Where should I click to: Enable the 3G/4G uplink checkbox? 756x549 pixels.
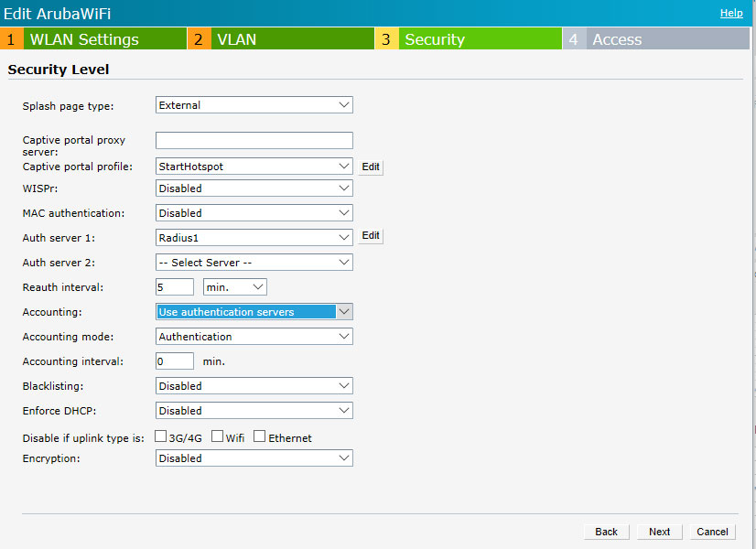160,437
